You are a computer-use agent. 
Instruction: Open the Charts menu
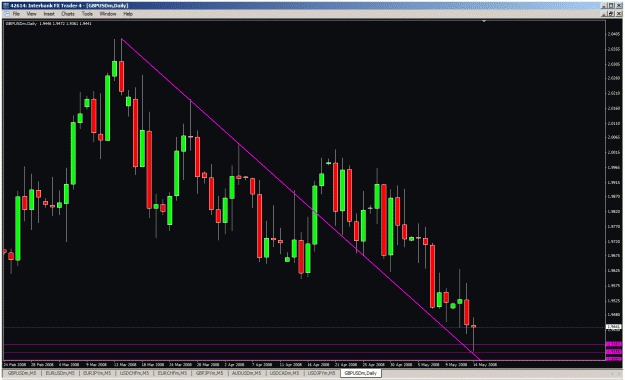68,14
